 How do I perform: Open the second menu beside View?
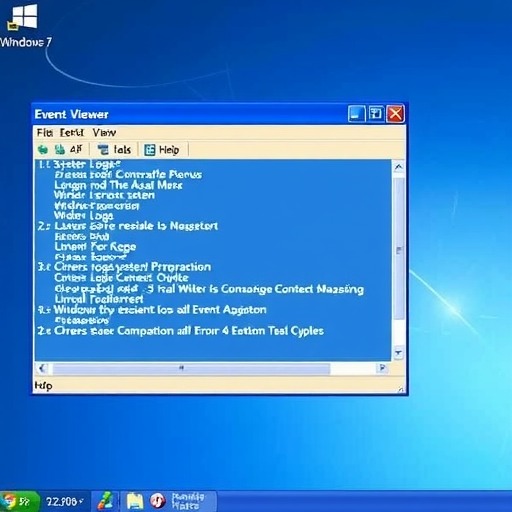coord(72,133)
